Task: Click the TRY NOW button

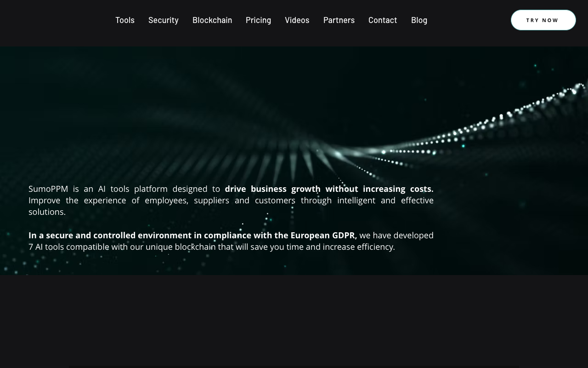Action: (543, 20)
